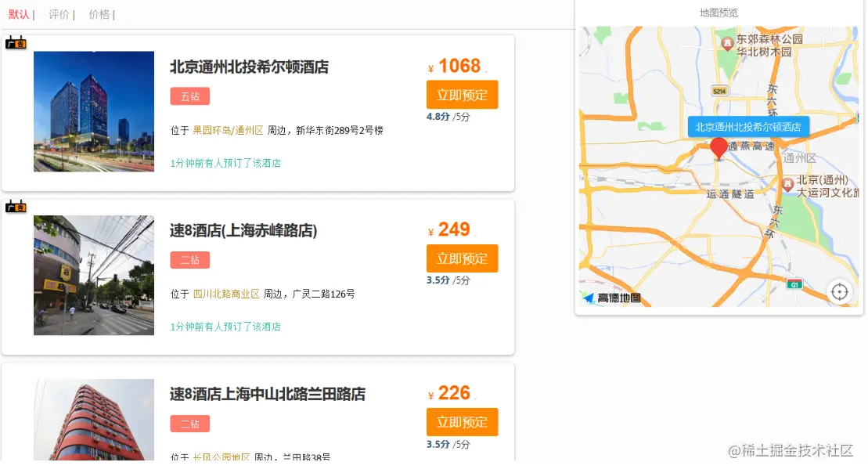
Task: Click the 二钻 badge on 兰田路店 card
Action: (190, 424)
